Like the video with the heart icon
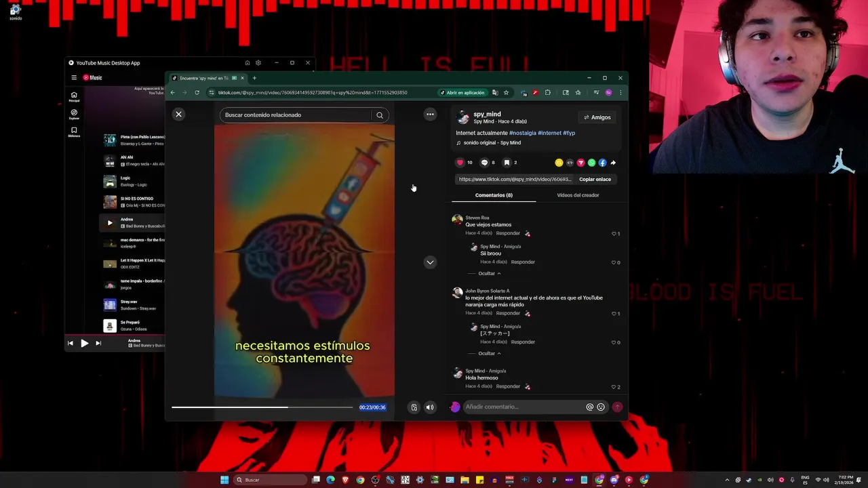Screen dimensions: 868x488 [460, 163]
